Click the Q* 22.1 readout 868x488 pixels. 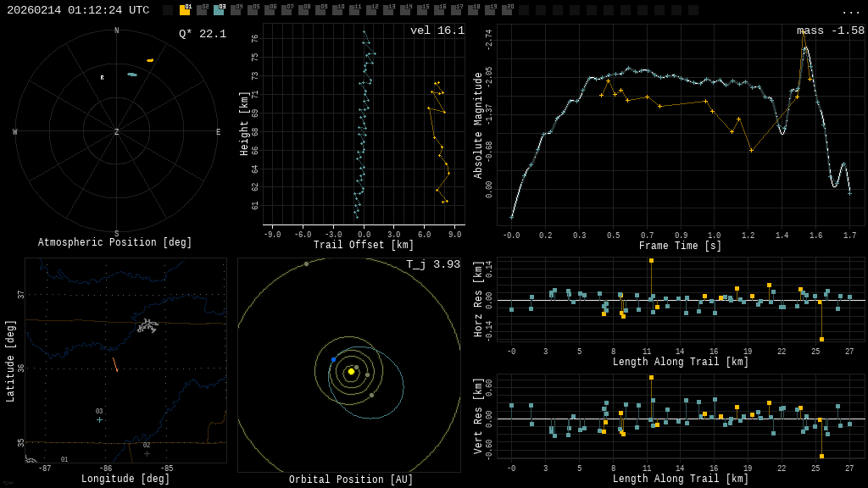coord(203,34)
